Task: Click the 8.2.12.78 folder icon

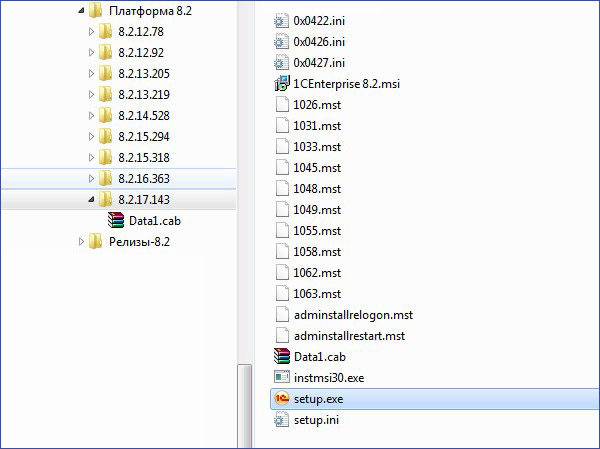Action: click(x=105, y=31)
